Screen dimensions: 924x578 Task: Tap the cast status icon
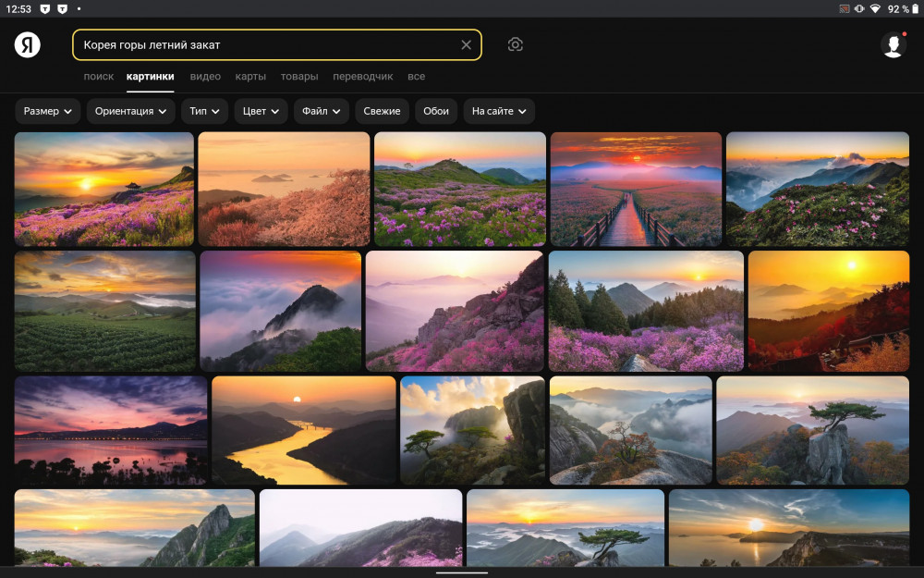coord(845,9)
